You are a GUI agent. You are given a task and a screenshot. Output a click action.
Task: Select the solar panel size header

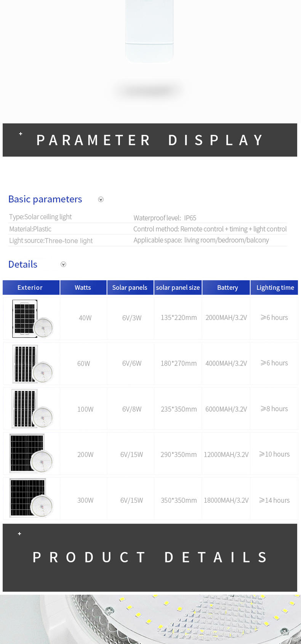[178, 288]
